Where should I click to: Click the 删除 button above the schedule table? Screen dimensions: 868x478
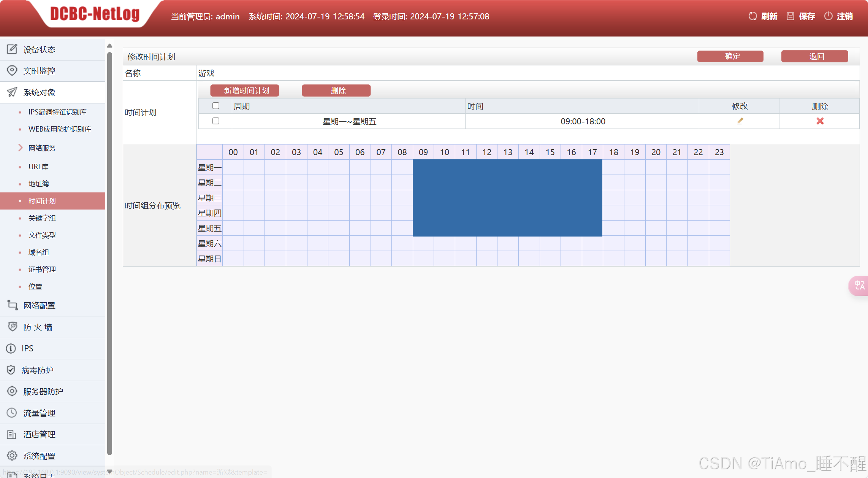coord(336,91)
